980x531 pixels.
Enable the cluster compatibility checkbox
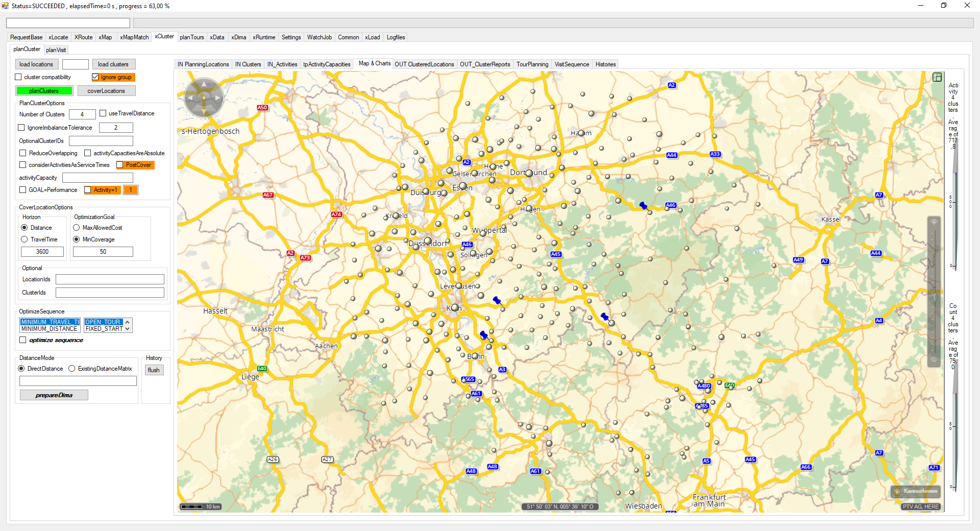[x=18, y=77]
